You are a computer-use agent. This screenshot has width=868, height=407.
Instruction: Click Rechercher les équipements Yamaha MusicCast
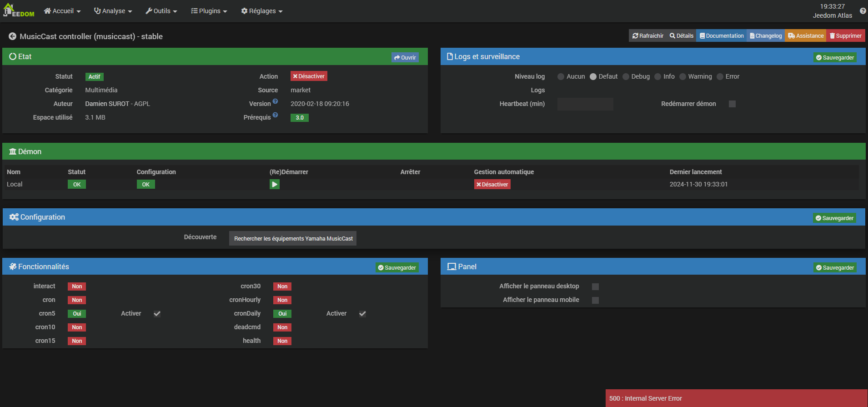293,239
